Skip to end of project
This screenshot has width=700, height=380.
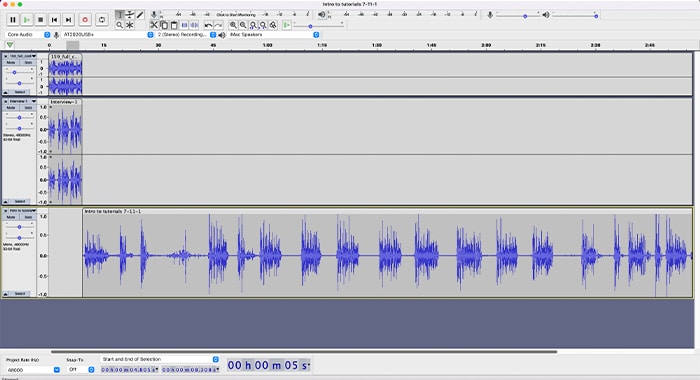(x=68, y=20)
